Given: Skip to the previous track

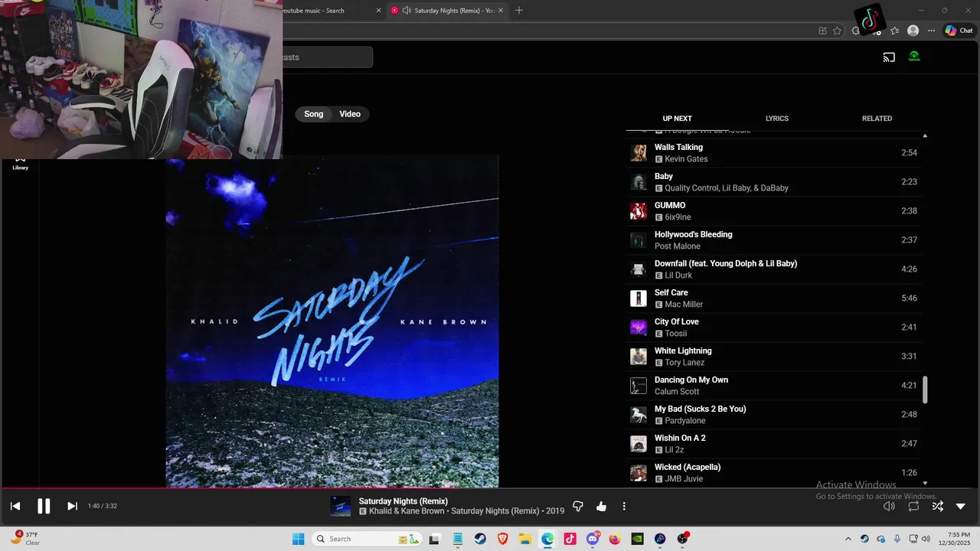Looking at the screenshot, I should pos(15,506).
